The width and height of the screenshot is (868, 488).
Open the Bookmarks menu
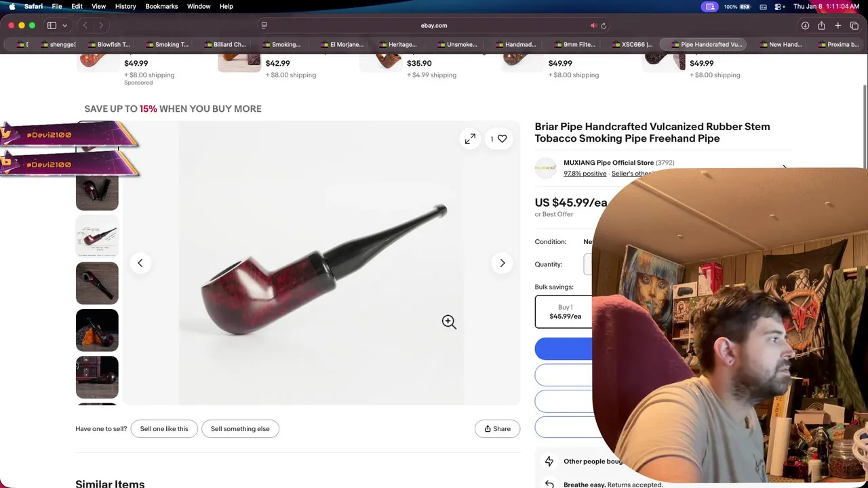click(161, 6)
